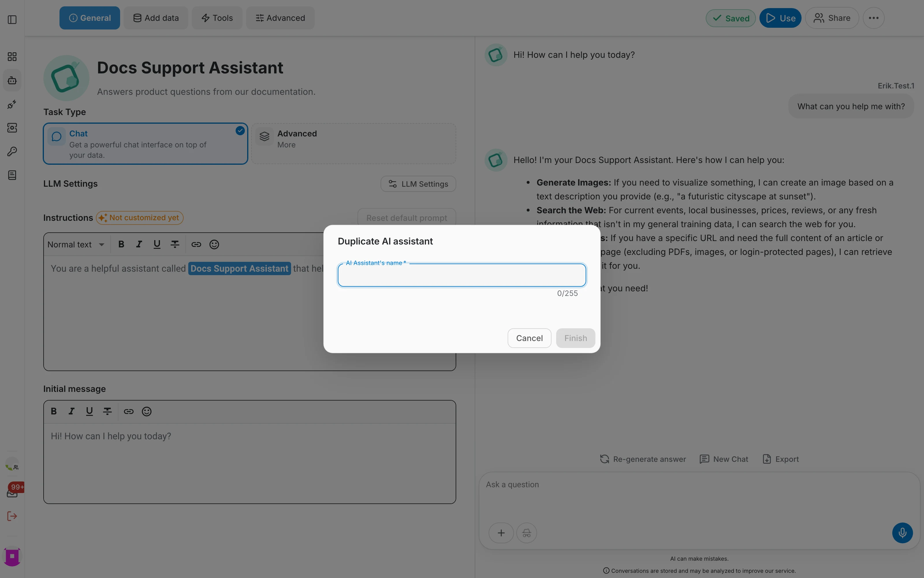Click the microphone button in chat
This screenshot has height=578, width=924.
click(902, 533)
